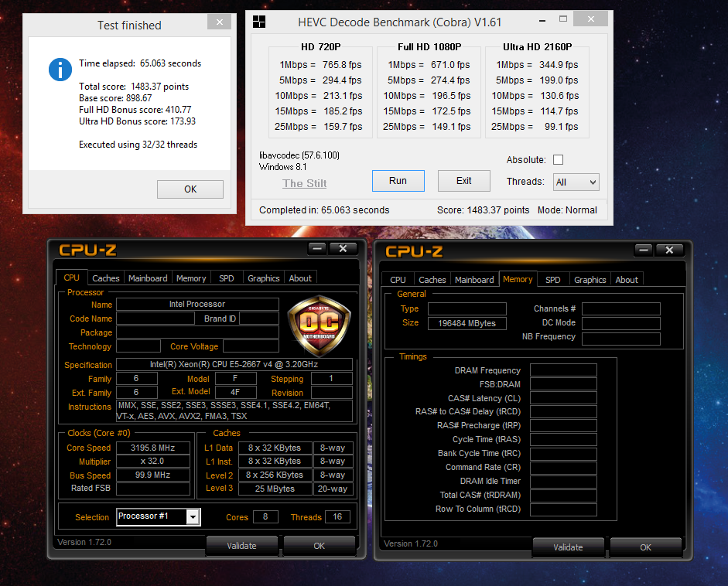This screenshot has height=586, width=728.
Task: Maximize the HEVC Decode Benchmark window
Action: [563, 19]
